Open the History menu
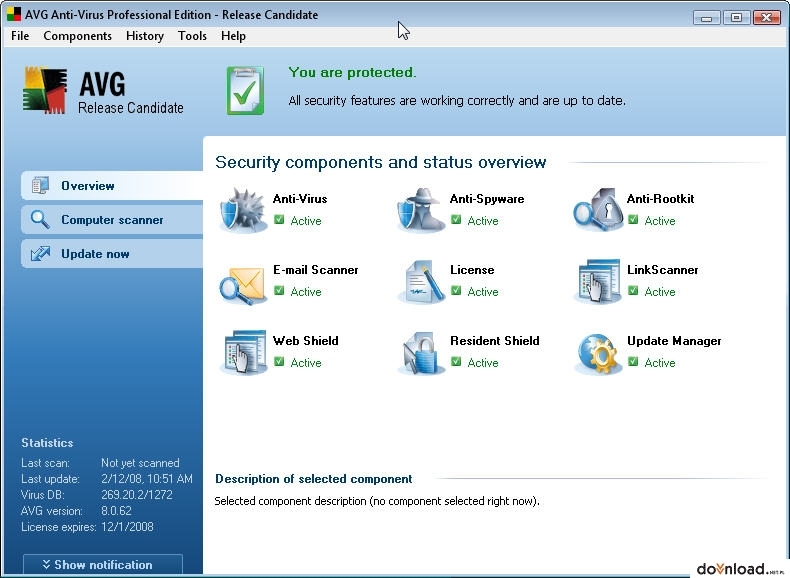Image resolution: width=790 pixels, height=578 pixels. pyautogui.click(x=145, y=36)
